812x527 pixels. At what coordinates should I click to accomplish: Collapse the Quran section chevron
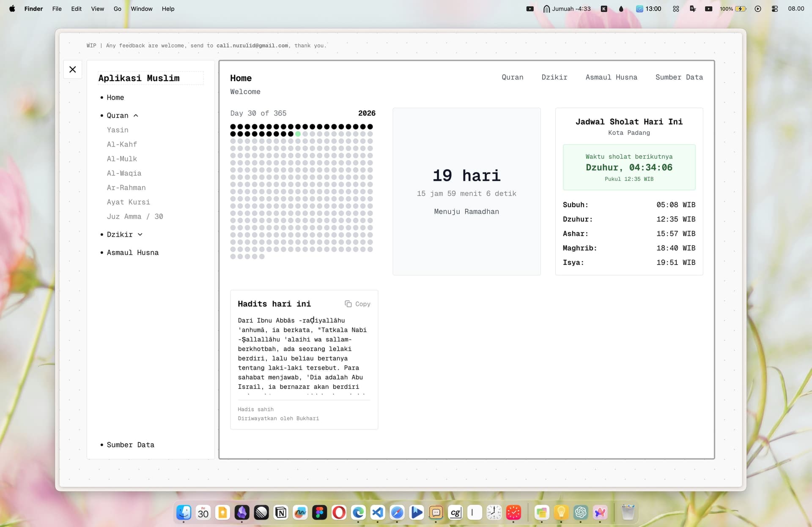[136, 115]
